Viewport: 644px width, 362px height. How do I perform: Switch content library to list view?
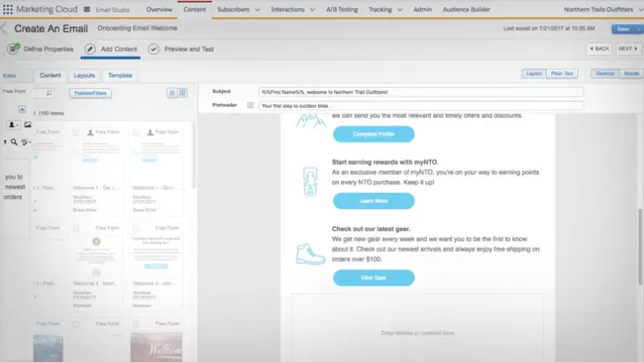[x=172, y=93]
